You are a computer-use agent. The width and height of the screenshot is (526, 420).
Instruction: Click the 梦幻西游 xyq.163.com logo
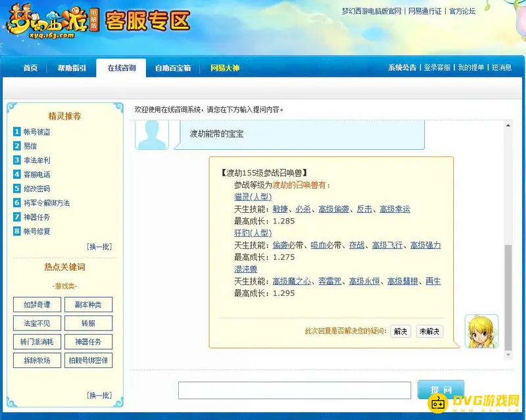(x=53, y=22)
